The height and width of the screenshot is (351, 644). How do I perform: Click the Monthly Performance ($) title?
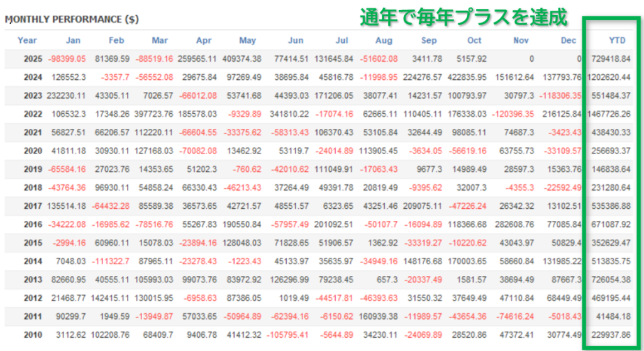click(x=72, y=19)
